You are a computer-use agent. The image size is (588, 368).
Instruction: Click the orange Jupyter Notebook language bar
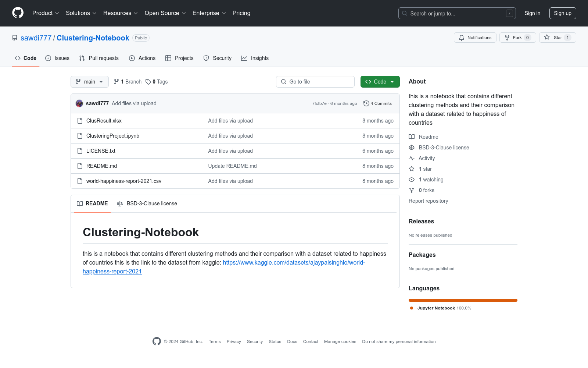pyautogui.click(x=463, y=300)
